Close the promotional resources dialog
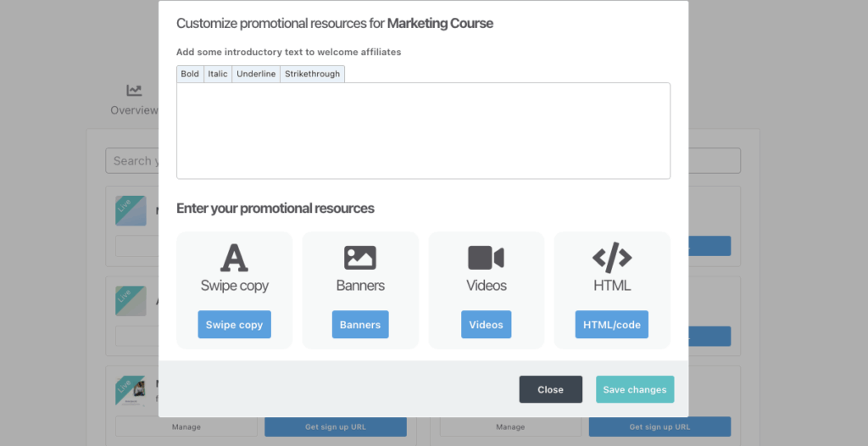Viewport: 868px width, 446px height. (x=550, y=390)
